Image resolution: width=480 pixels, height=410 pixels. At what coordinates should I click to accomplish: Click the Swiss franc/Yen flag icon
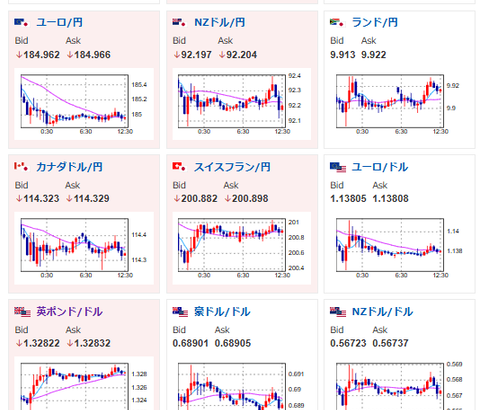pyautogui.click(x=179, y=167)
